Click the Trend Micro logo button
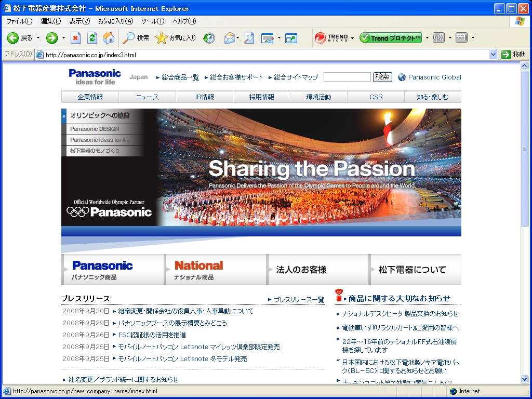This screenshot has width=532, height=399. point(331,37)
